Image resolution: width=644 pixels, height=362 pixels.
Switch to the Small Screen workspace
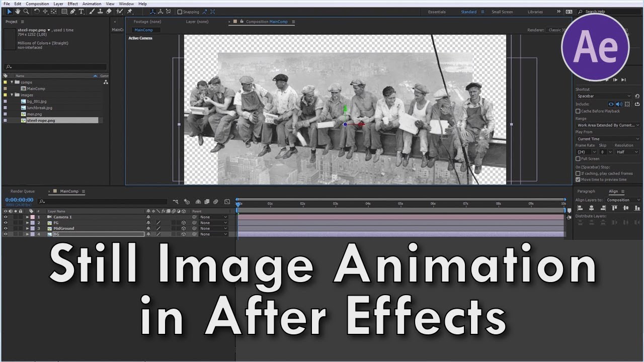pyautogui.click(x=502, y=12)
